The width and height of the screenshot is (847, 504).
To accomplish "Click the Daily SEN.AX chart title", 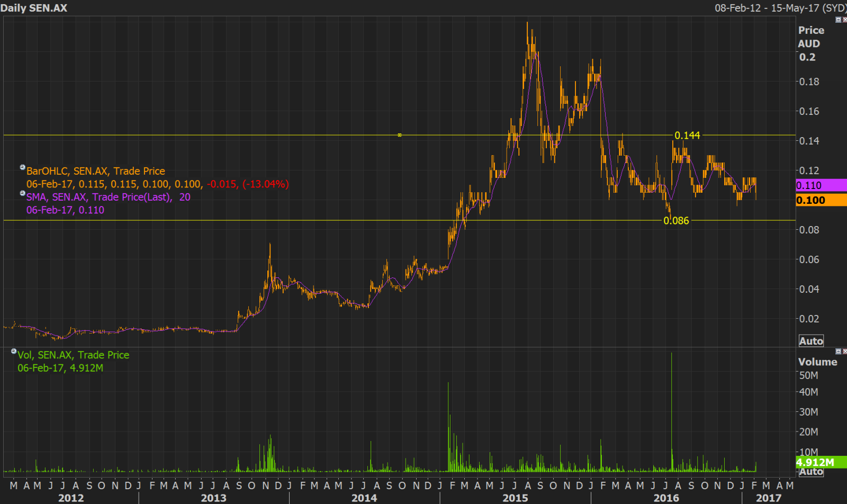I will click(34, 8).
